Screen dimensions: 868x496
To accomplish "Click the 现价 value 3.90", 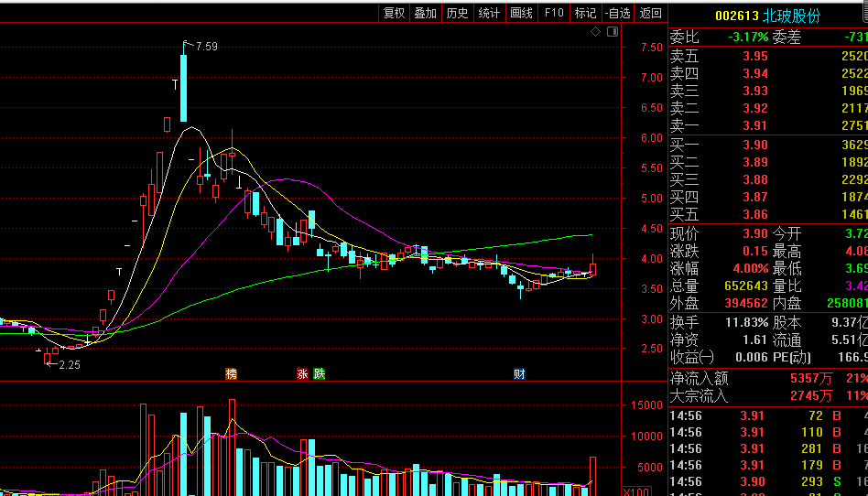I will [755, 233].
